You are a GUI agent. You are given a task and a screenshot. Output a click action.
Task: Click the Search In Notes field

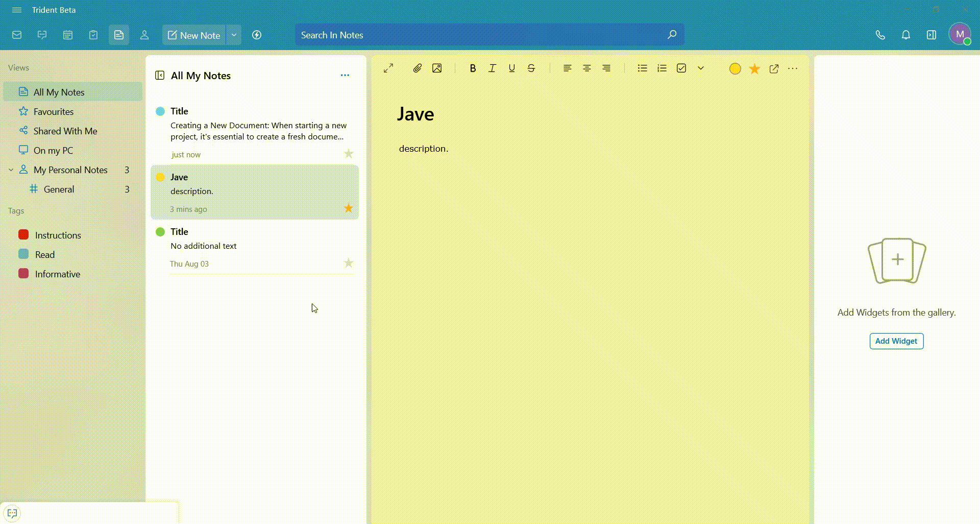[480, 35]
